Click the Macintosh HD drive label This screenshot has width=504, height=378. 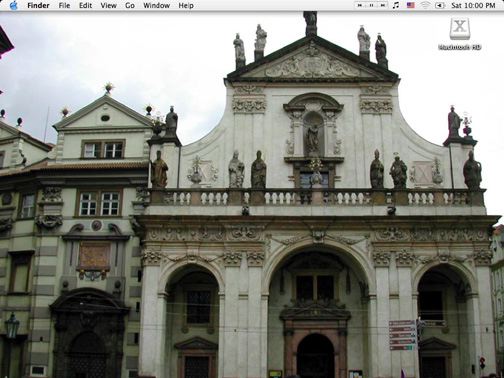(460, 47)
